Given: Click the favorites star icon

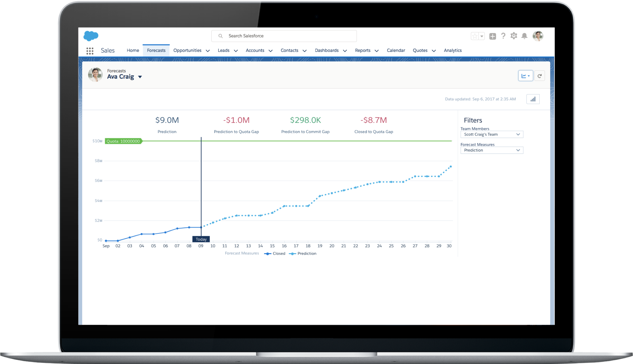Looking at the screenshot, I should pos(475,36).
